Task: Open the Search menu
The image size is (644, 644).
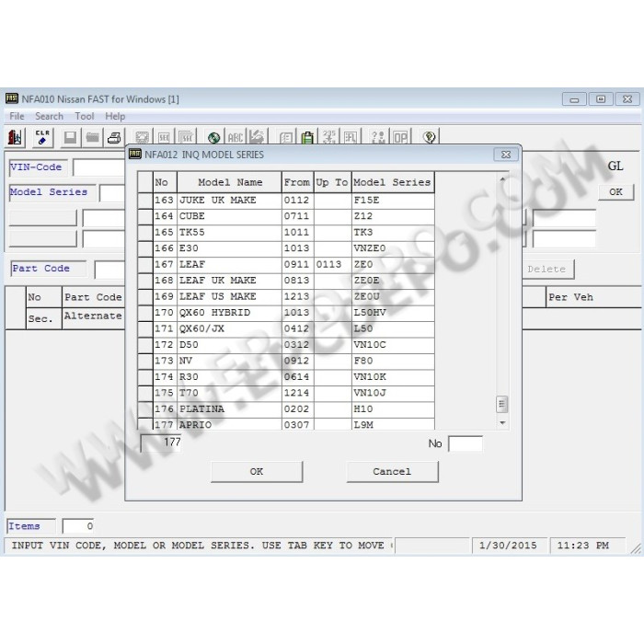Action: pyautogui.click(x=50, y=117)
